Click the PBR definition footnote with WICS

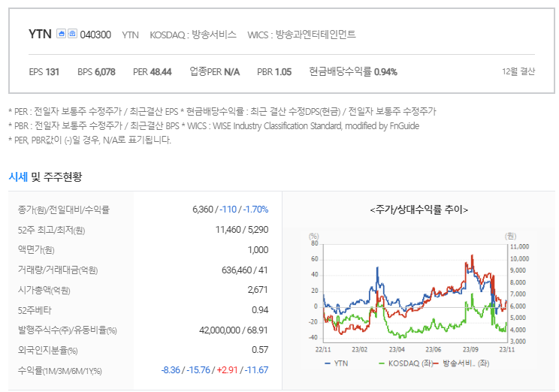coord(214,126)
